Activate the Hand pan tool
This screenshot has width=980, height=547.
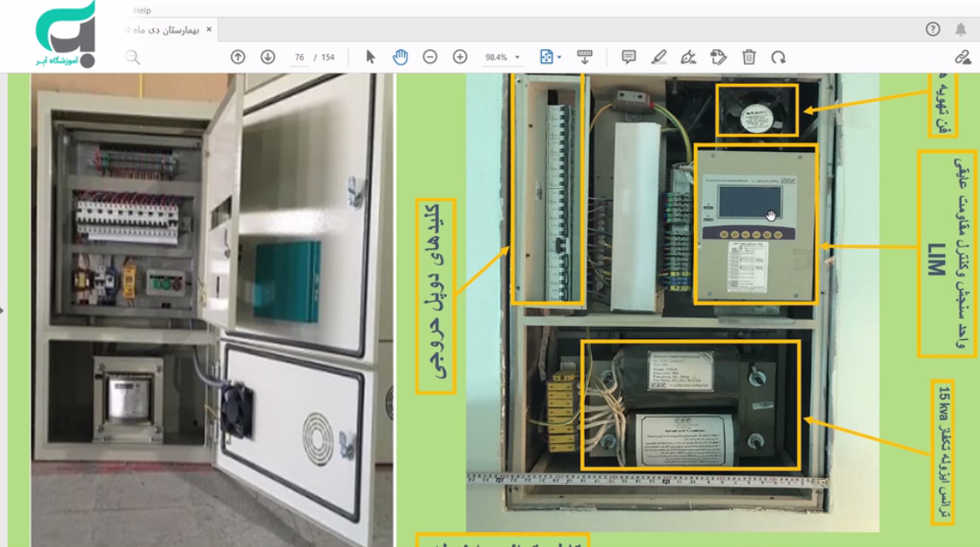400,57
